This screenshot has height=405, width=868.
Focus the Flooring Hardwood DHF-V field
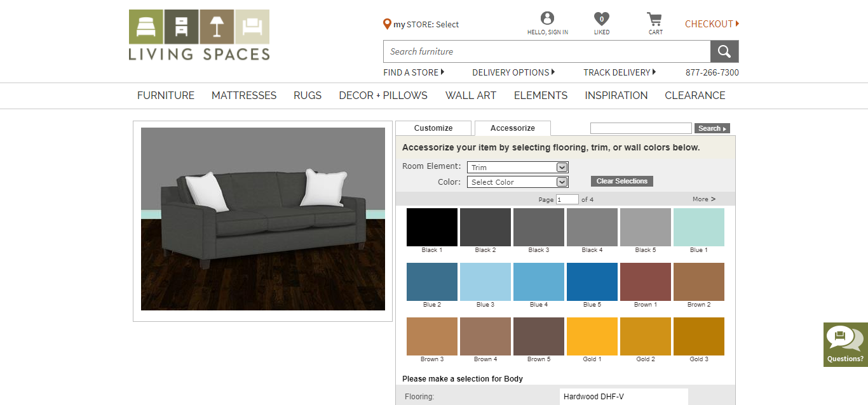click(x=624, y=397)
